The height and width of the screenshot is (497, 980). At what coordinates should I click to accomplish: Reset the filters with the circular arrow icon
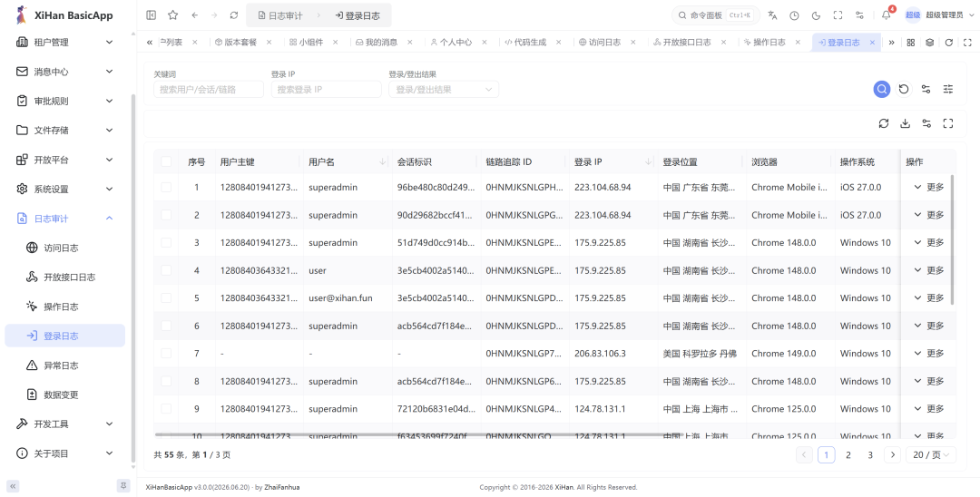coord(904,89)
